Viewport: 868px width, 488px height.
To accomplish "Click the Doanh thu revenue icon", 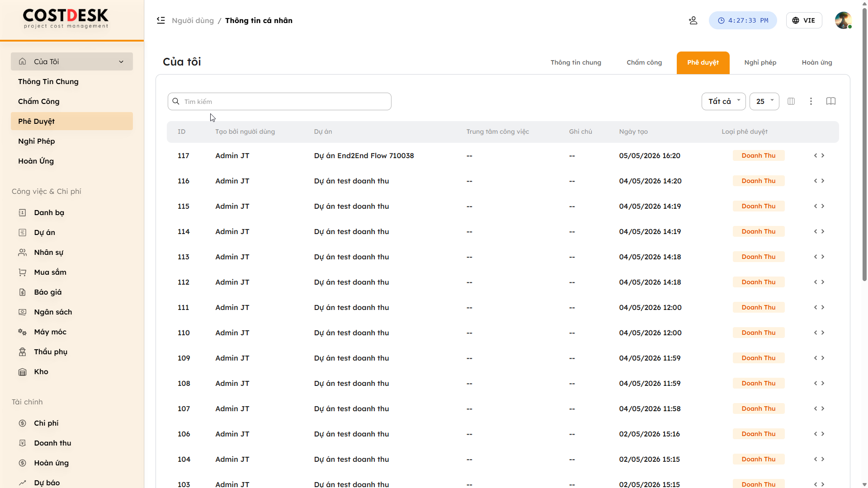I will point(22,443).
